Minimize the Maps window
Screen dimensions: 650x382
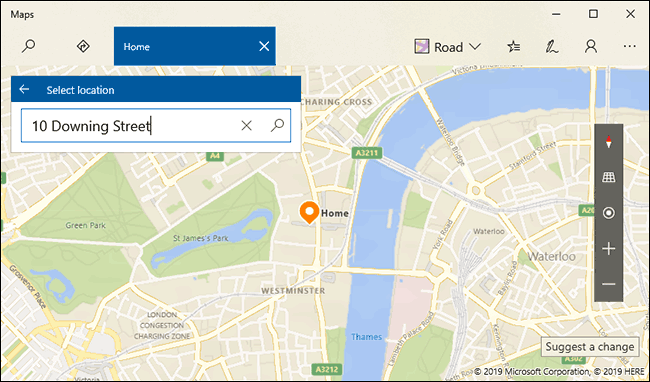tap(556, 14)
